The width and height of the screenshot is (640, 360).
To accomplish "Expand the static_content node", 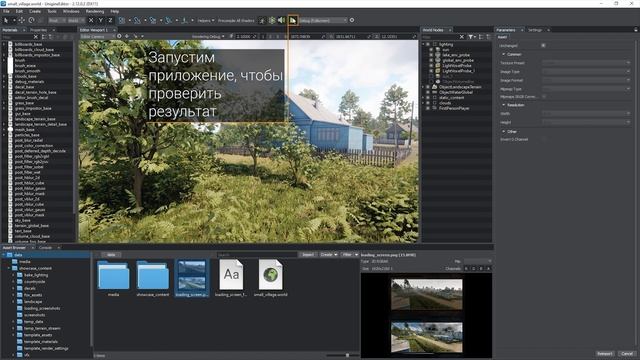I will (x=423, y=98).
